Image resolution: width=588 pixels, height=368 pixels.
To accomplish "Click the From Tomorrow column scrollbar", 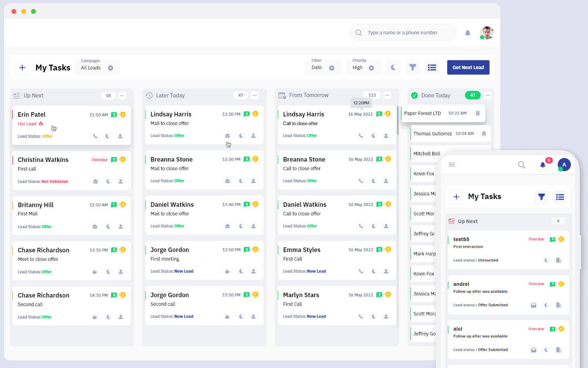I will click(398, 121).
